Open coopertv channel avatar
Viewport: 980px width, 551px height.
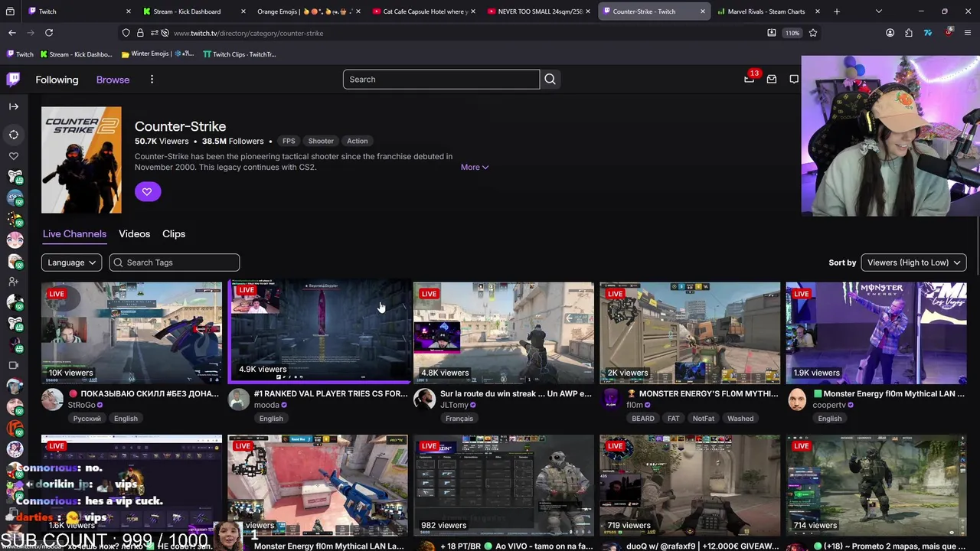(797, 399)
